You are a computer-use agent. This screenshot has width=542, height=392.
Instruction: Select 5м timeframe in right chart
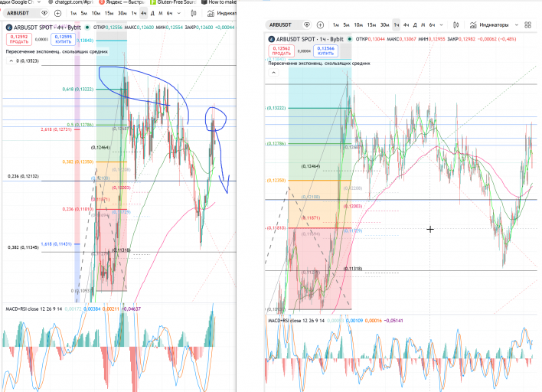click(x=346, y=25)
